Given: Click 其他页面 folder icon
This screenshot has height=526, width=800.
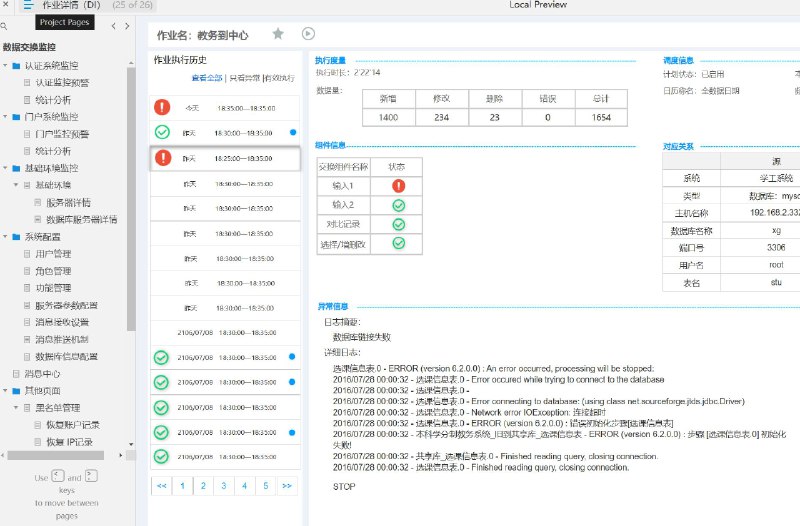Looking at the screenshot, I should pyautogui.click(x=16, y=391).
